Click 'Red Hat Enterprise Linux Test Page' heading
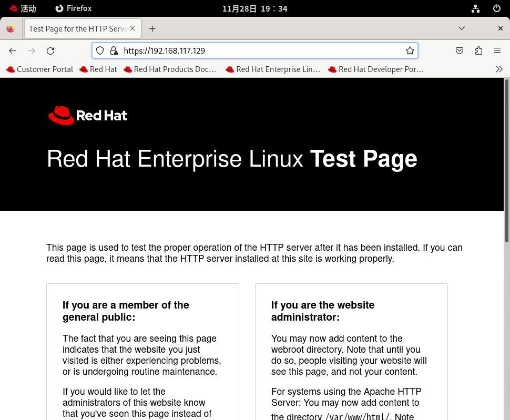 (232, 159)
